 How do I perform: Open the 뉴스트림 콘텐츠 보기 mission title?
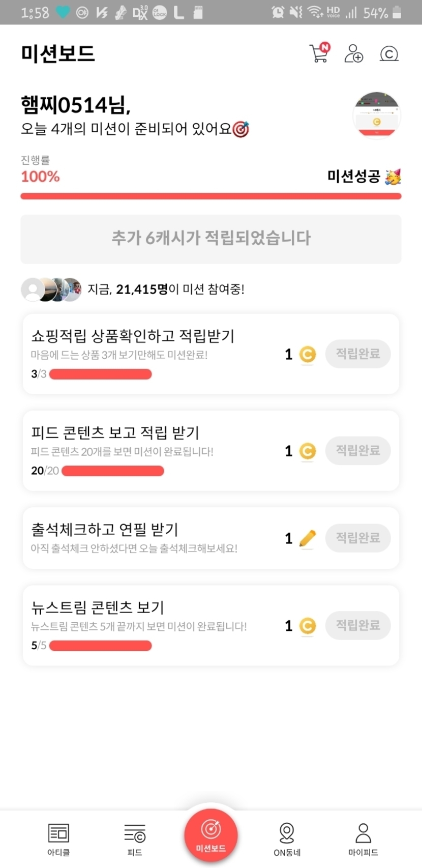[x=98, y=607]
